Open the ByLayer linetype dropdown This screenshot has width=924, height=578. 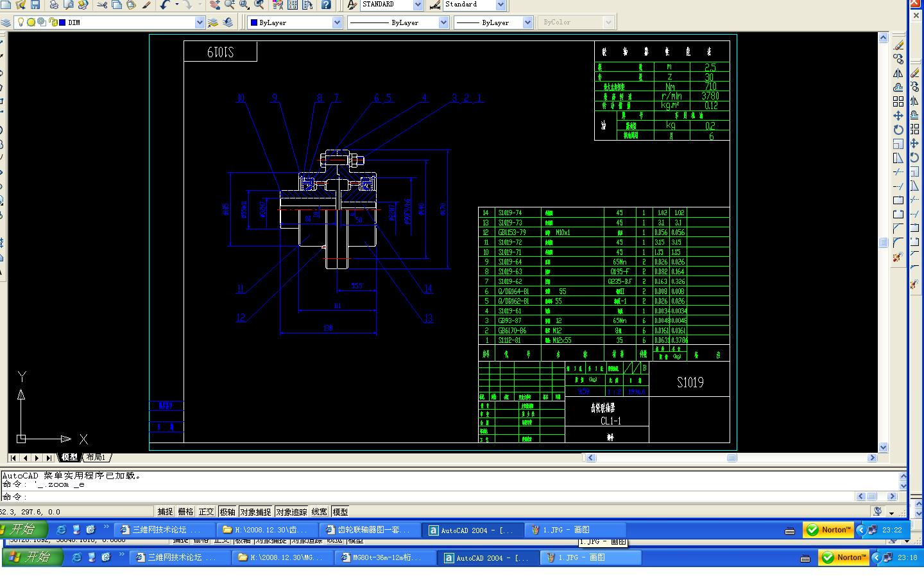(x=443, y=22)
